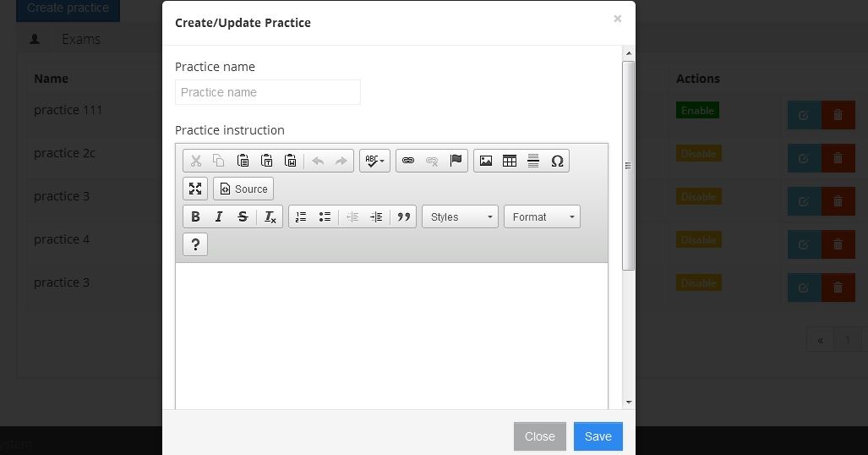Toggle strikethrough formatting

pyautogui.click(x=243, y=217)
